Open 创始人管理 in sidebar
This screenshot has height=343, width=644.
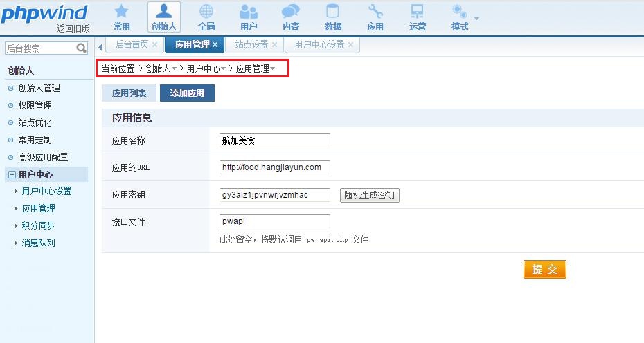[x=39, y=88]
